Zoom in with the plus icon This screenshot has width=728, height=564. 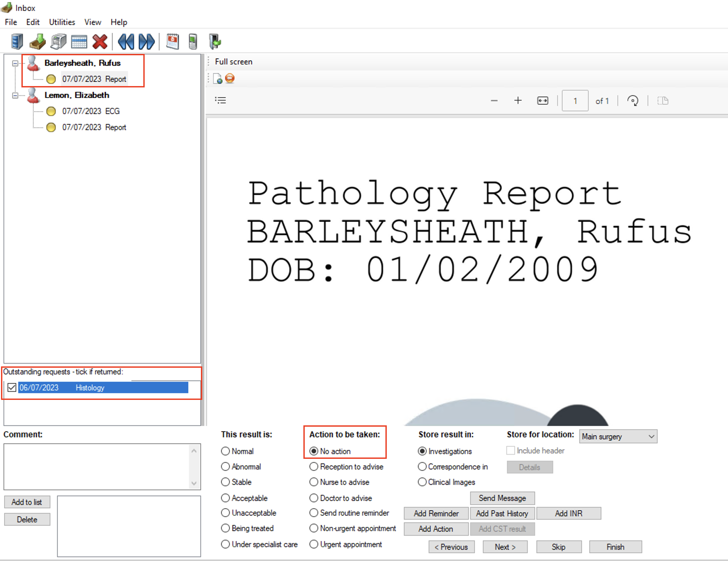tap(518, 100)
